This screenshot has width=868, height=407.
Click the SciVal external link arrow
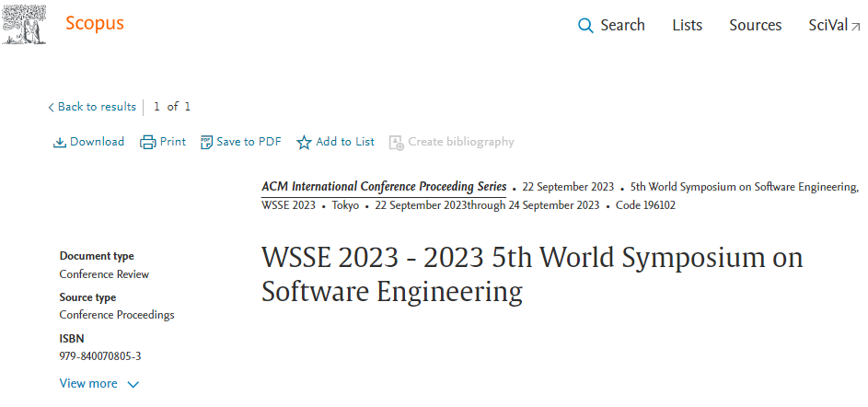tap(856, 26)
